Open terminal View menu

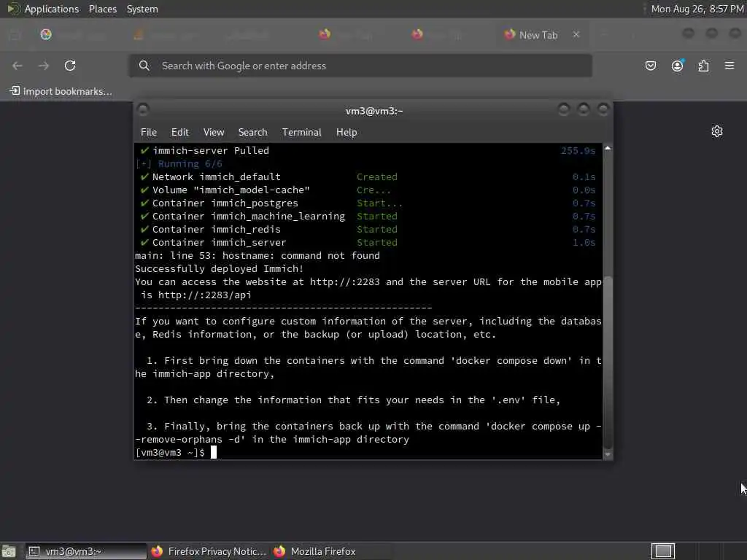pos(214,133)
